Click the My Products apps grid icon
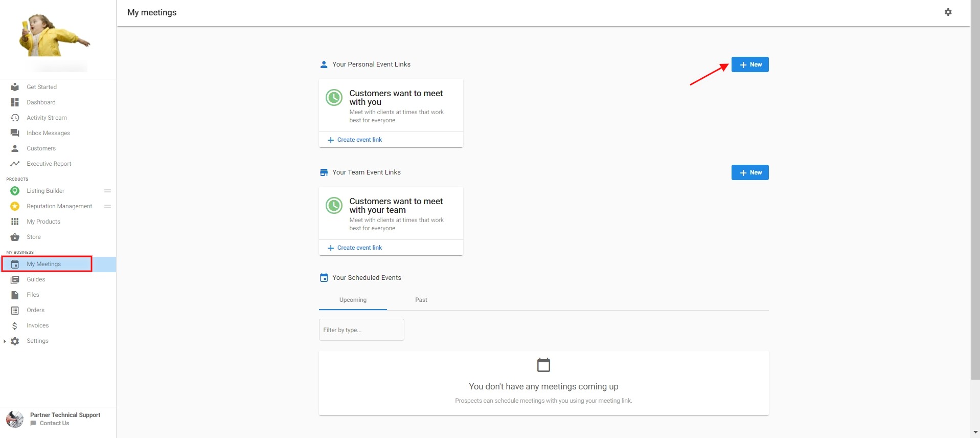The height and width of the screenshot is (438, 980). tap(15, 222)
